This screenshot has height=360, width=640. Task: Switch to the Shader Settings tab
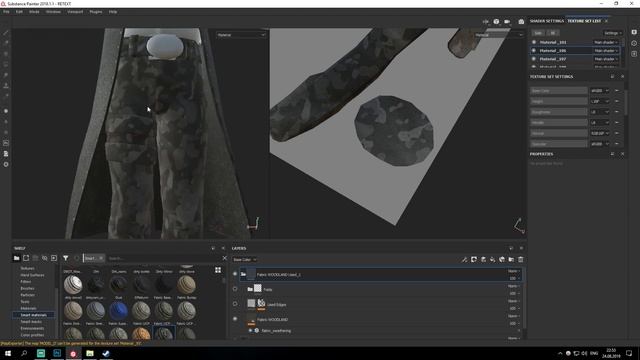(547, 21)
